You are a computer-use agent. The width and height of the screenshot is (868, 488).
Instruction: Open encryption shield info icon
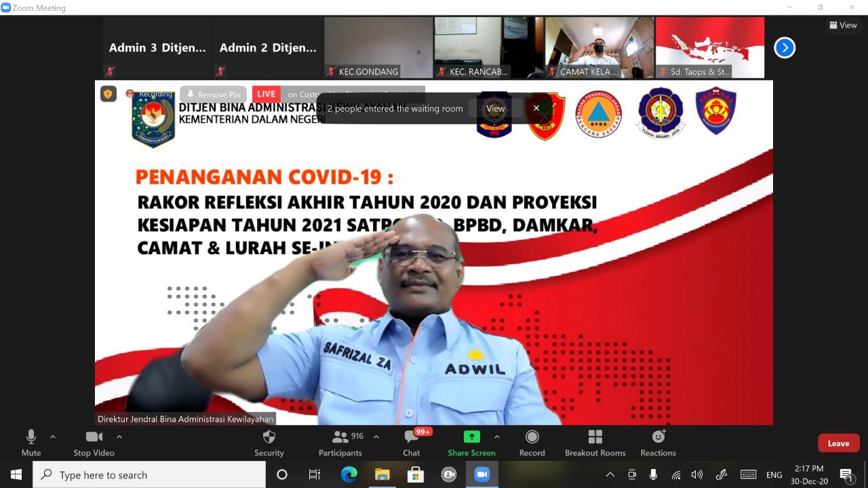108,94
